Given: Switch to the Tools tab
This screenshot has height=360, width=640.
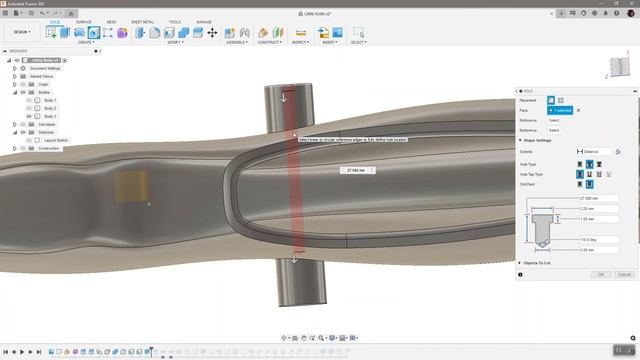Looking at the screenshot, I should pyautogui.click(x=175, y=22).
